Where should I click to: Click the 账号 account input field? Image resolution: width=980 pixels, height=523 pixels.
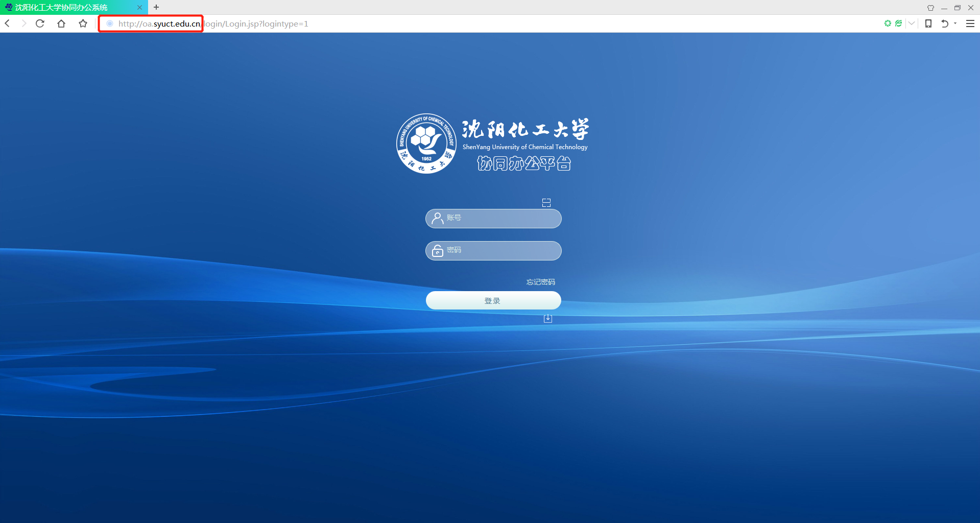(x=493, y=219)
